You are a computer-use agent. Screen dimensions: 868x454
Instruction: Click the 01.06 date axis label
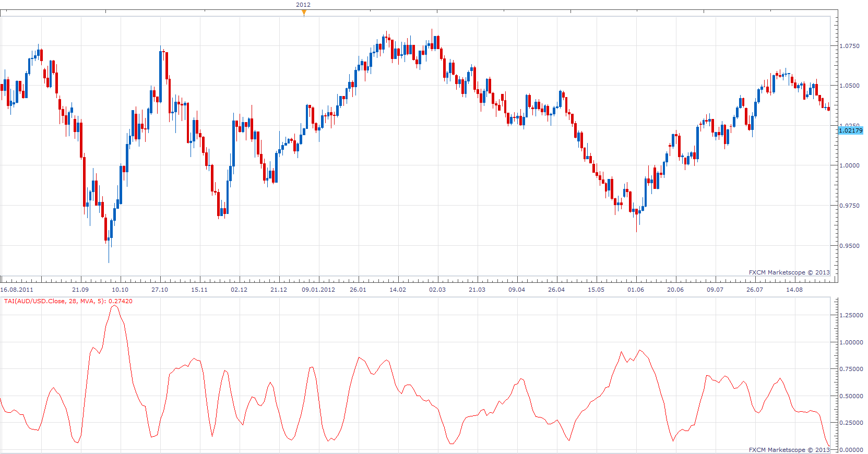636,290
